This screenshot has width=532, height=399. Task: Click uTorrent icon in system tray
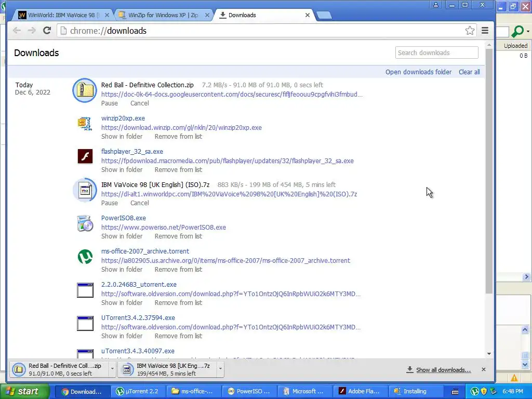pyautogui.click(x=474, y=391)
